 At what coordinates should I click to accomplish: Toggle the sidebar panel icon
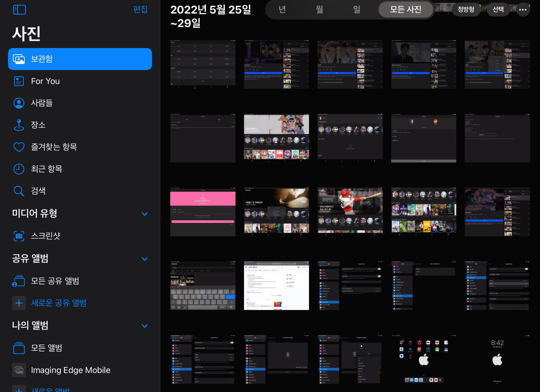coord(19,10)
